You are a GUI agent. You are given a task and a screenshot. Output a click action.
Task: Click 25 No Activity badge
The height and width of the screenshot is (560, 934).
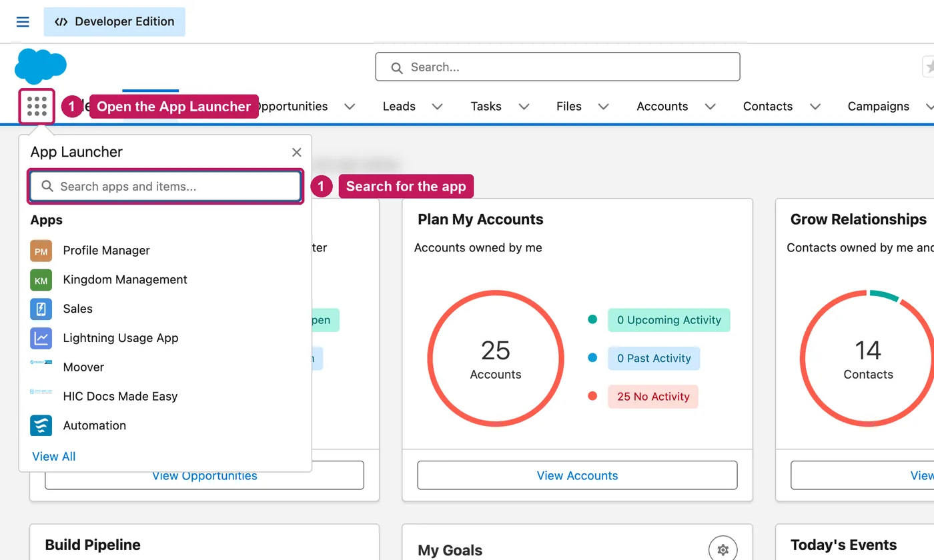pos(653,397)
